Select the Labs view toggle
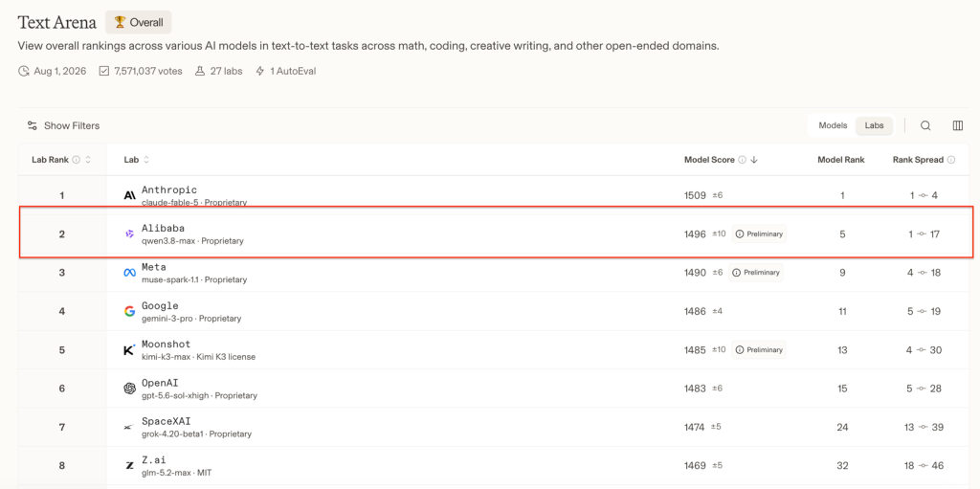Image resolution: width=980 pixels, height=489 pixels. tap(875, 125)
